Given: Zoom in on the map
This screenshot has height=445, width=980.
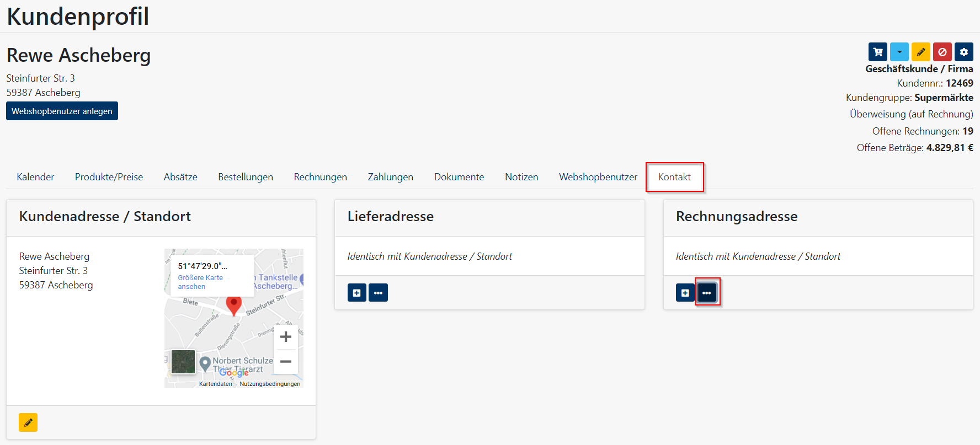Looking at the screenshot, I should [286, 337].
